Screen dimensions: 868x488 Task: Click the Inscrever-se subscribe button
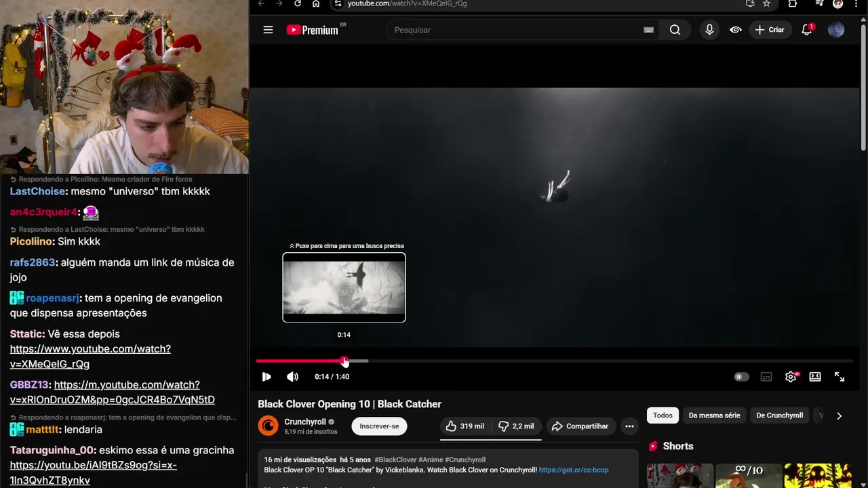coord(379,426)
